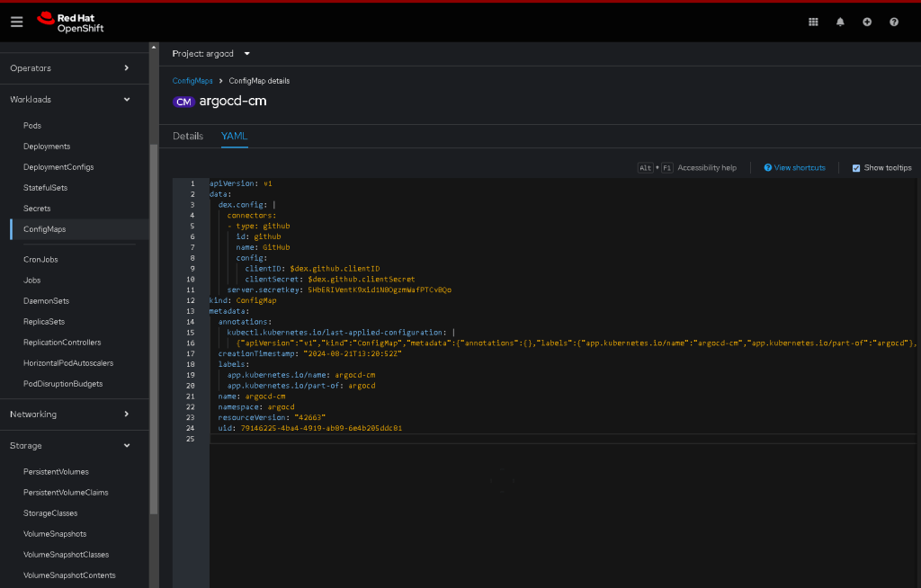The width and height of the screenshot is (921, 588).
Task: Click the sidebar scroll-up arrow
Action: [154, 47]
